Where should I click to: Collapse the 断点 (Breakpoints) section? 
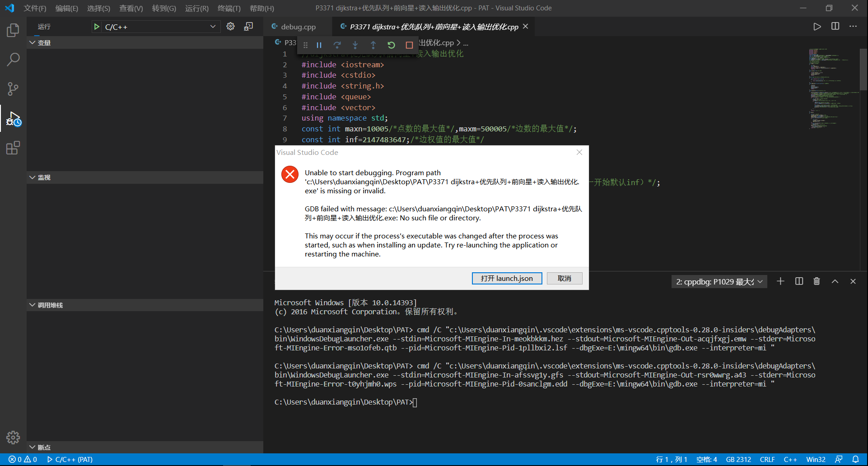pos(145,447)
